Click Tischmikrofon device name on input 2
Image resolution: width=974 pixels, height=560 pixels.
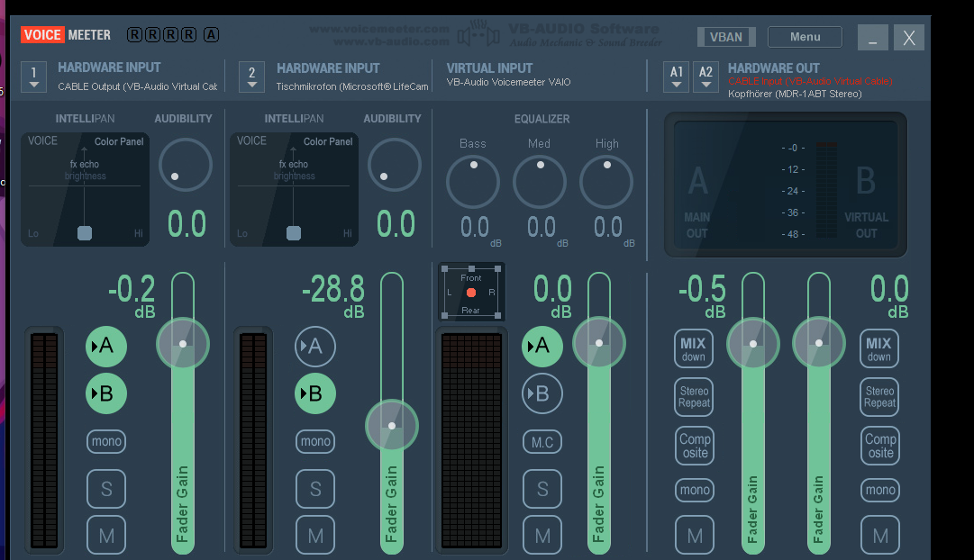pos(352,86)
